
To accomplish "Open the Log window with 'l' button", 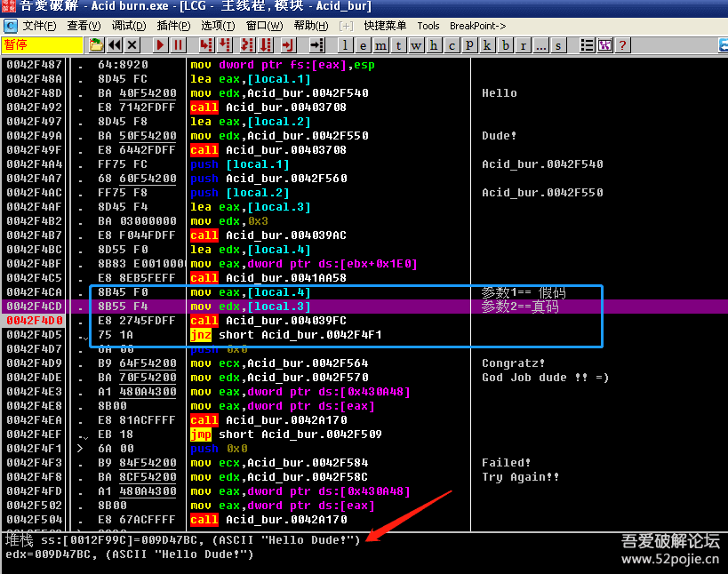I will (x=345, y=44).
